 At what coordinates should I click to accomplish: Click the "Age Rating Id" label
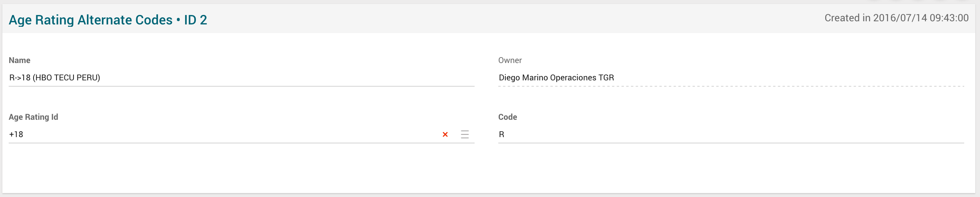tap(33, 117)
